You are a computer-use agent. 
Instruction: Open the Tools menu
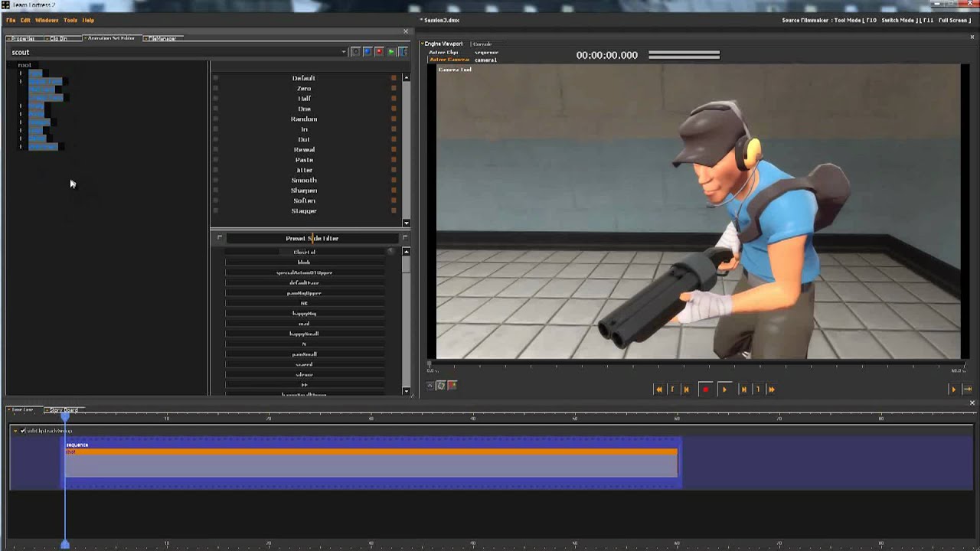click(70, 20)
